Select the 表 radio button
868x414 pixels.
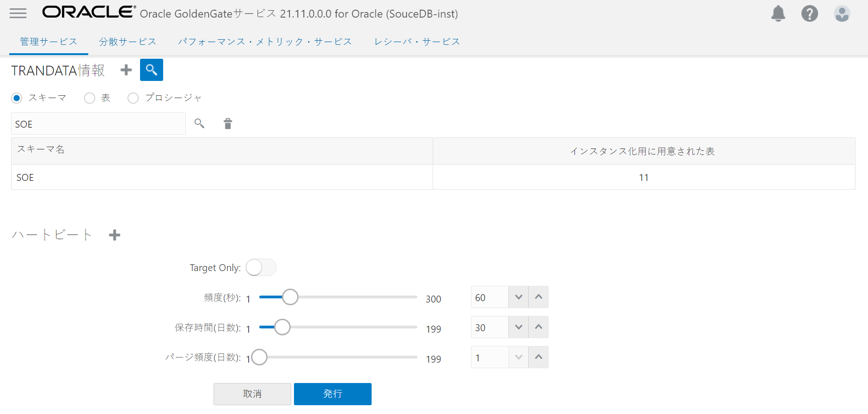[x=90, y=98]
